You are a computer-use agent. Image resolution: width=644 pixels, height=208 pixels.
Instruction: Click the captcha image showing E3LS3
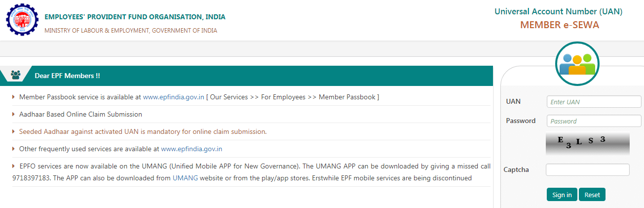point(588,144)
